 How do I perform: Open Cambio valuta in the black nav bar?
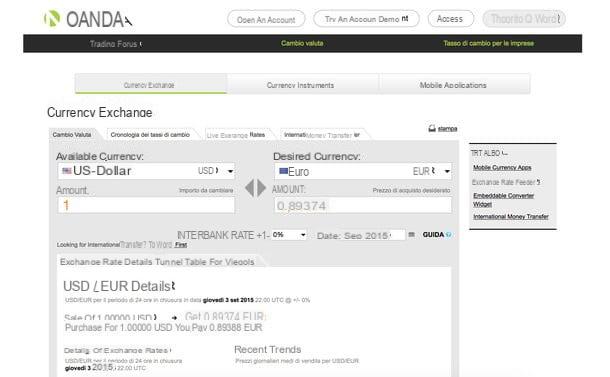point(302,43)
